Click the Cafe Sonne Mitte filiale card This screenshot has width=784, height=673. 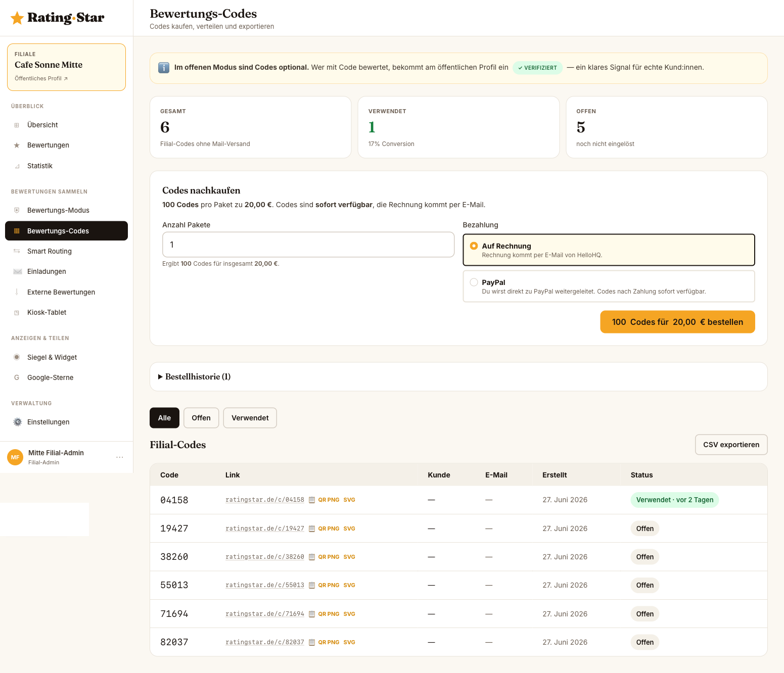click(x=66, y=67)
